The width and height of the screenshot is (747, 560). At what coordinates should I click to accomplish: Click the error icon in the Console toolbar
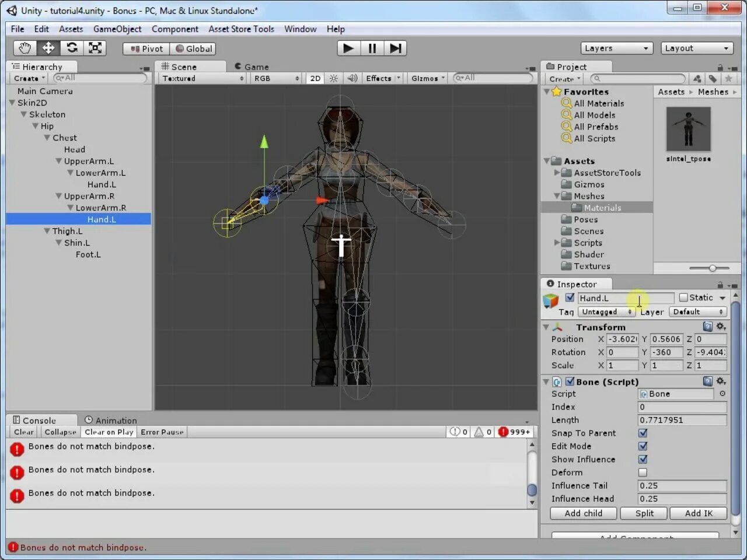point(504,432)
